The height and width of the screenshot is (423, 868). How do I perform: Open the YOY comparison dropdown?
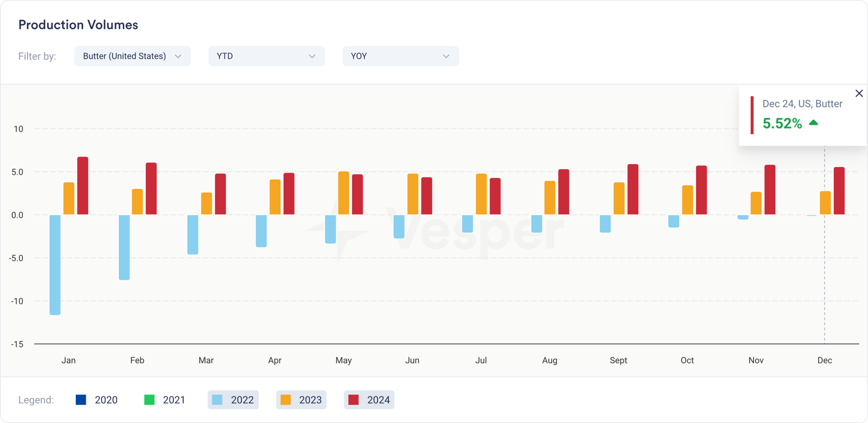[x=400, y=56]
